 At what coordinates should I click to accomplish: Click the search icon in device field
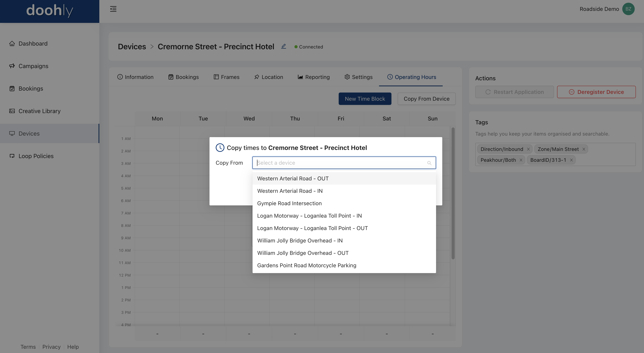(429, 163)
